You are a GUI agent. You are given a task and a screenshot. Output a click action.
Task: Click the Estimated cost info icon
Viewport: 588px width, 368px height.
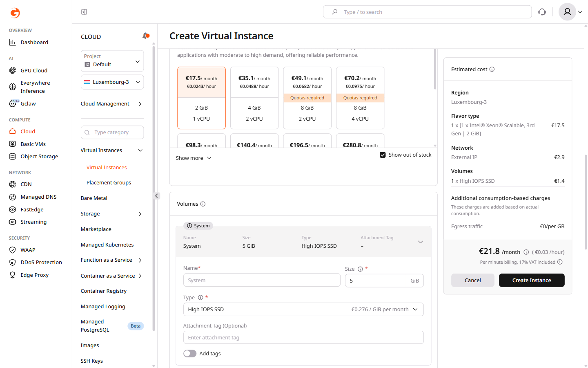pos(492,69)
